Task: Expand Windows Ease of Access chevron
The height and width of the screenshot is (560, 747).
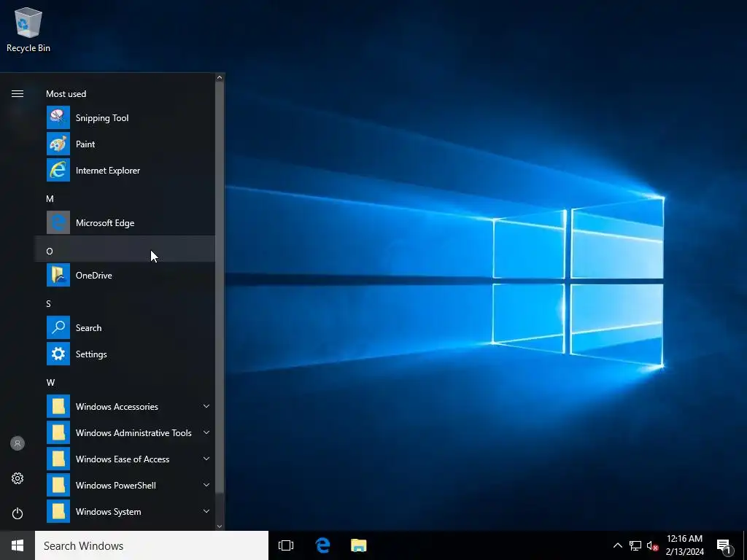Action: (x=206, y=459)
